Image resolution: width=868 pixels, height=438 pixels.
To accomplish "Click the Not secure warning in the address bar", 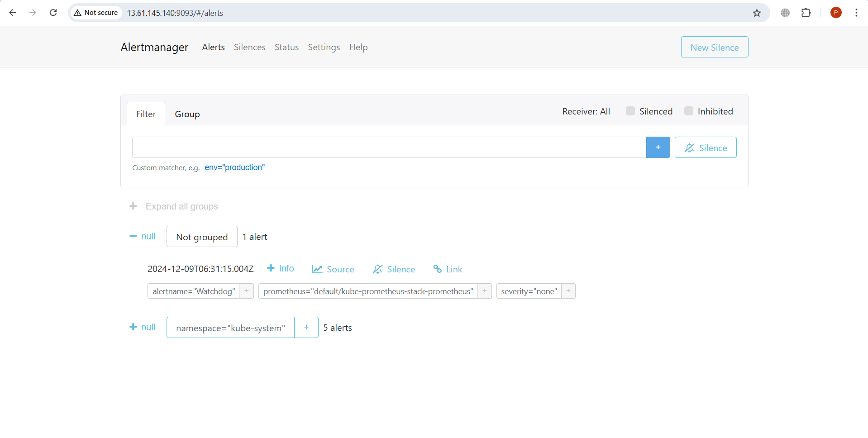I will [x=95, y=13].
